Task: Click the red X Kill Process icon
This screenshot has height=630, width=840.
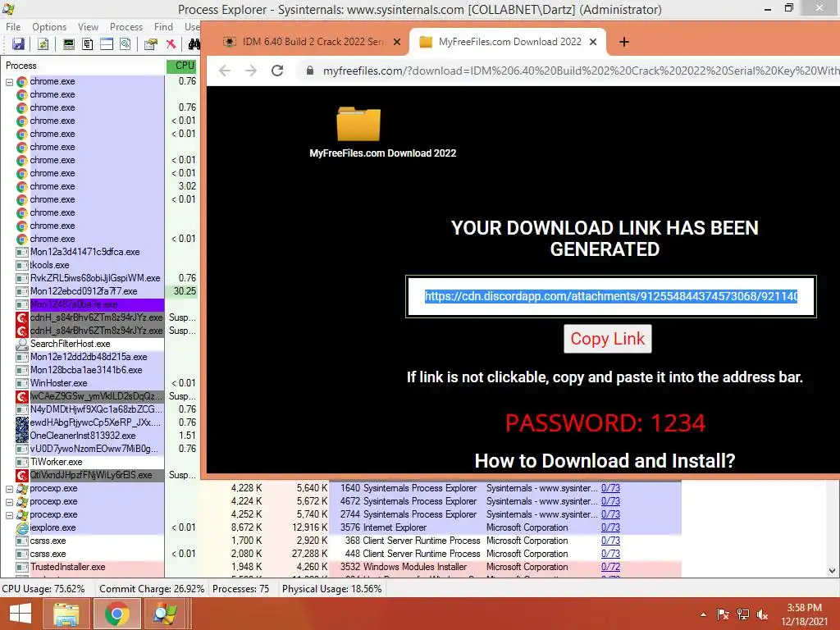Action: pyautogui.click(x=171, y=44)
